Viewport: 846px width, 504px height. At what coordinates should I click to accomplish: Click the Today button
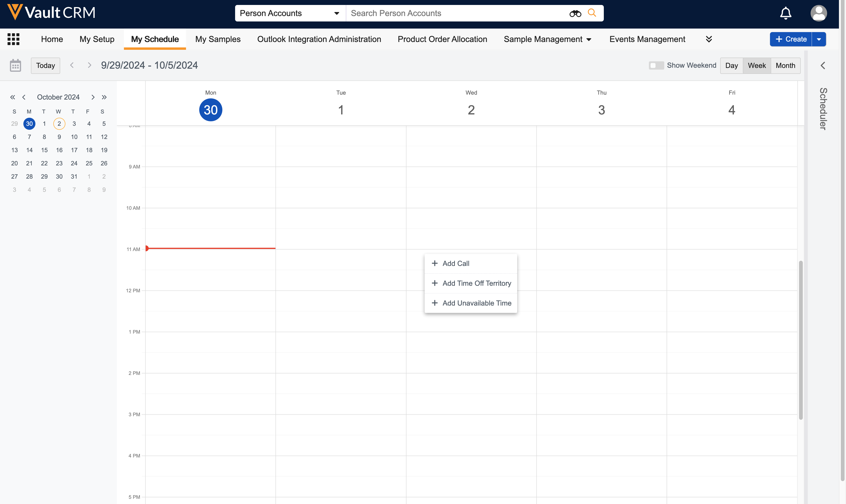46,66
